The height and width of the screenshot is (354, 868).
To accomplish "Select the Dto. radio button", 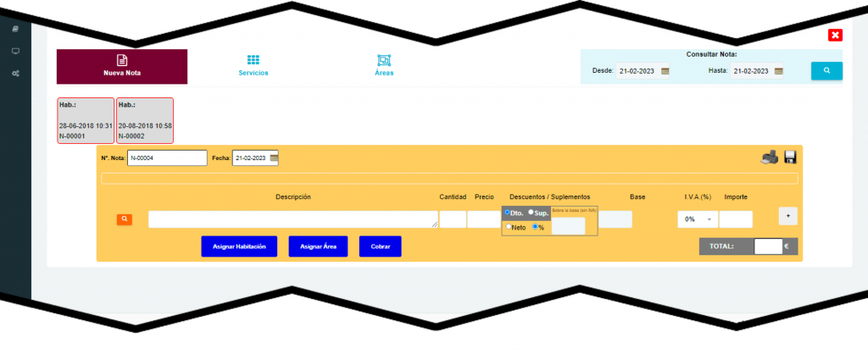I will [507, 213].
